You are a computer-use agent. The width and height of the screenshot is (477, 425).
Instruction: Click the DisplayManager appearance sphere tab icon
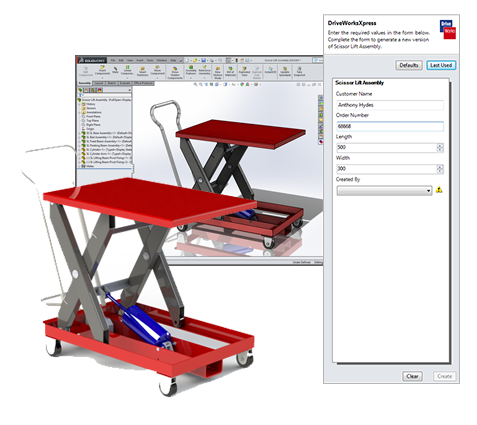pyautogui.click(x=99, y=90)
